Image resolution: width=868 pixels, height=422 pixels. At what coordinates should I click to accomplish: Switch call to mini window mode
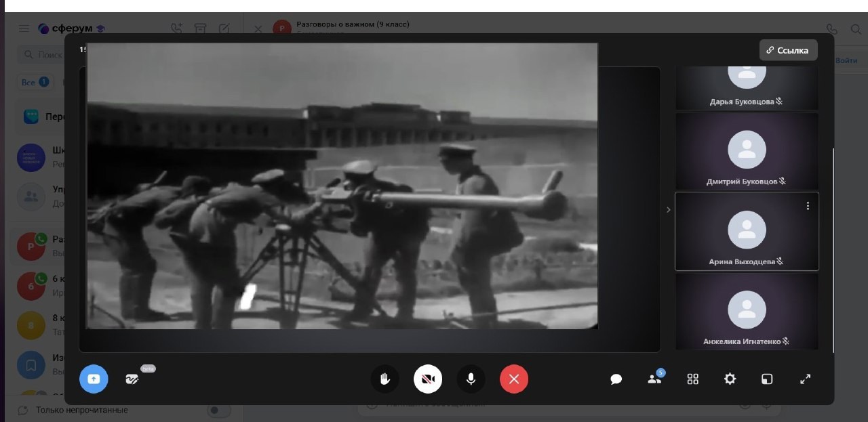coord(767,379)
